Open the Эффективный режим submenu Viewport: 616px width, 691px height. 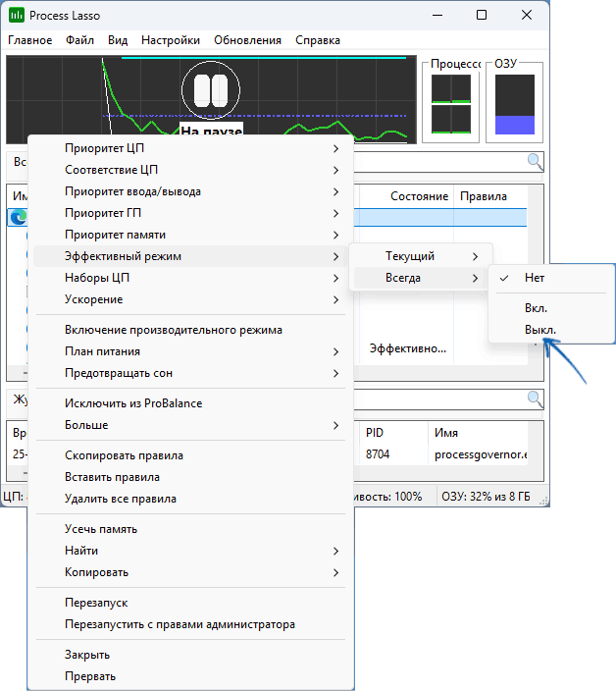click(190, 256)
